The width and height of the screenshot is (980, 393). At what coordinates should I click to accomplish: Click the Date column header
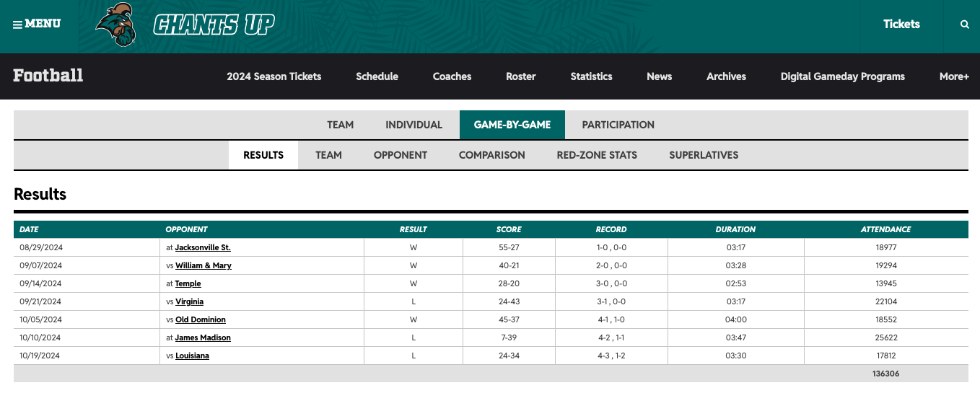(30, 229)
